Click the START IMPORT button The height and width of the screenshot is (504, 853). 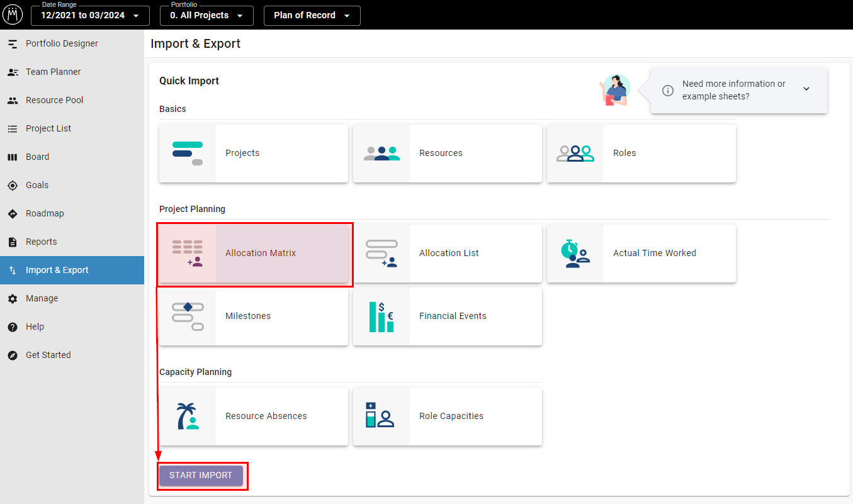tap(201, 476)
